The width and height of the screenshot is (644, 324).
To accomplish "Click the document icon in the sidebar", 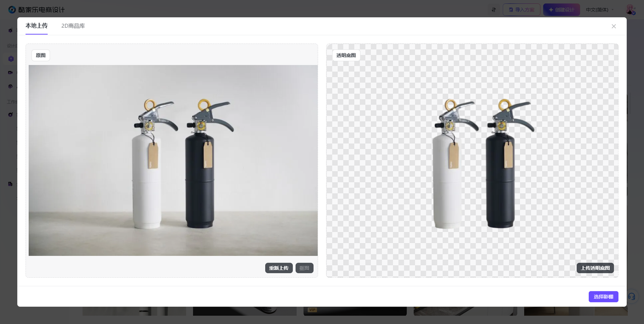I will click(11, 184).
